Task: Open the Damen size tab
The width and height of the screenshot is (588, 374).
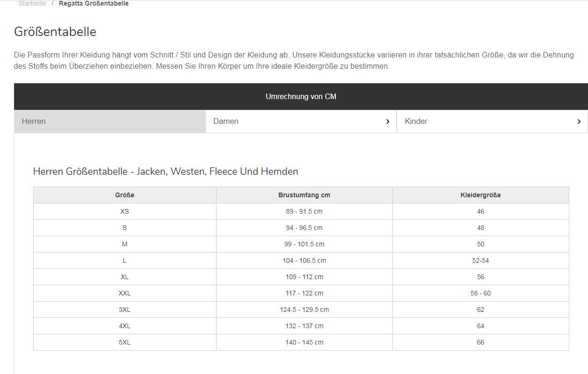Action: click(226, 122)
